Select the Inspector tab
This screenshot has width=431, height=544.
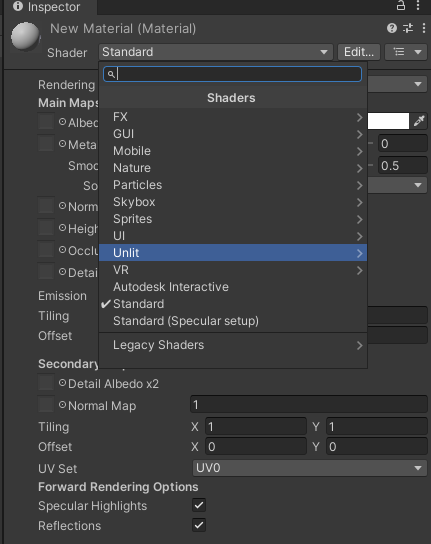click(x=50, y=7)
